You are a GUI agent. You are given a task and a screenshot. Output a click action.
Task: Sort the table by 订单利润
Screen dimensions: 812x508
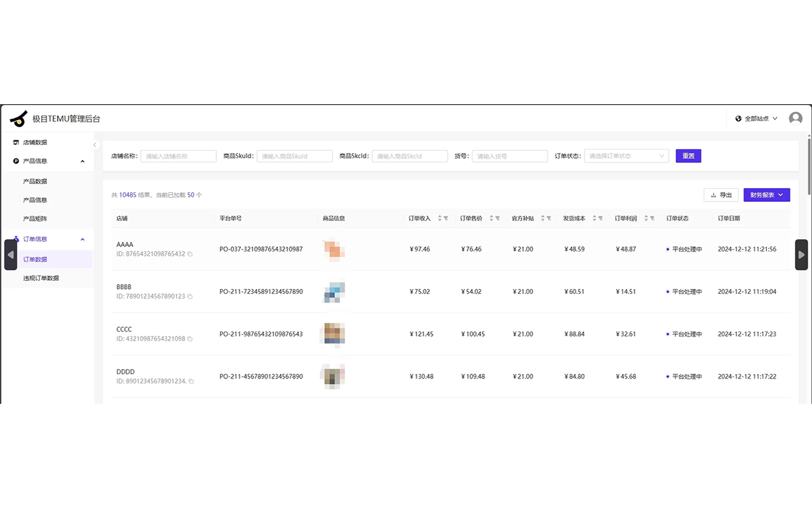point(646,218)
